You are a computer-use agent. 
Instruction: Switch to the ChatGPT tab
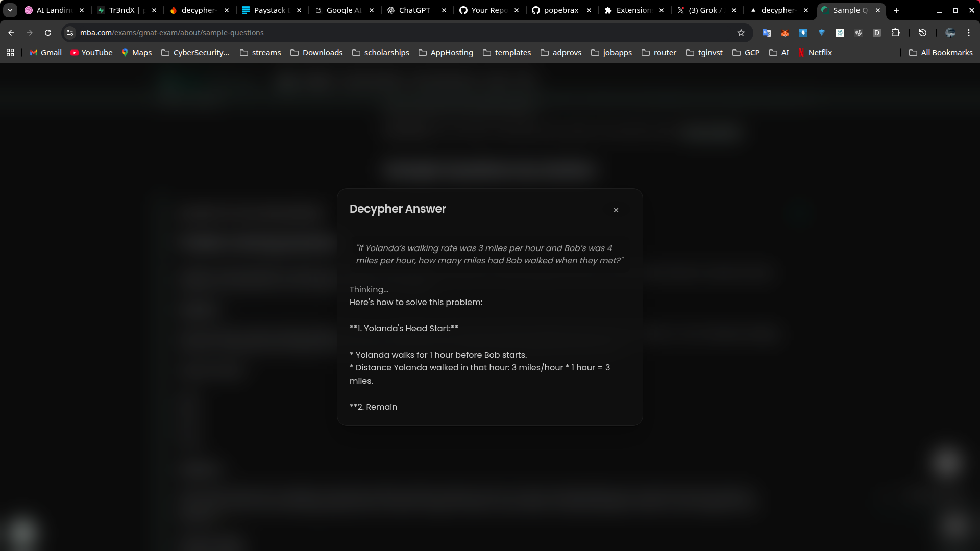pos(414,10)
